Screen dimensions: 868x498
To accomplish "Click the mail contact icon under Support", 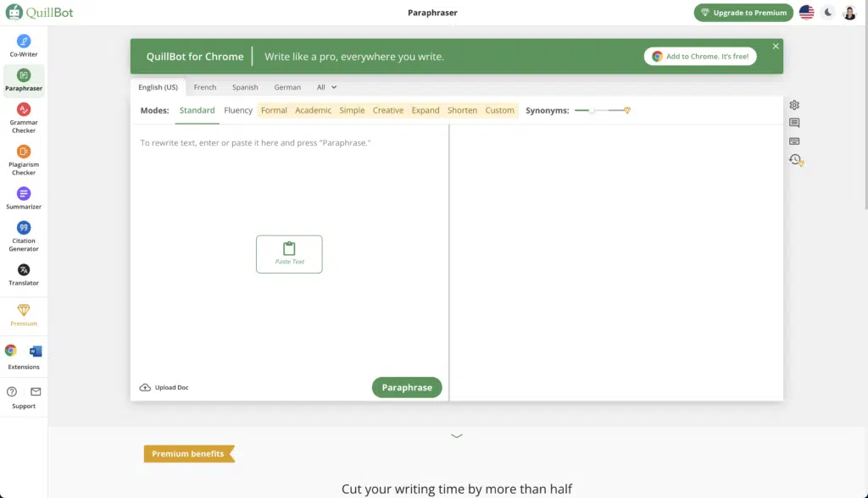I will 36,392.
